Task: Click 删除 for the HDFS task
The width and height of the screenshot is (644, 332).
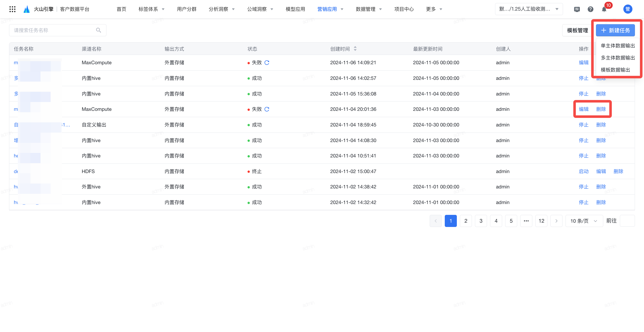Action: pyautogui.click(x=618, y=171)
